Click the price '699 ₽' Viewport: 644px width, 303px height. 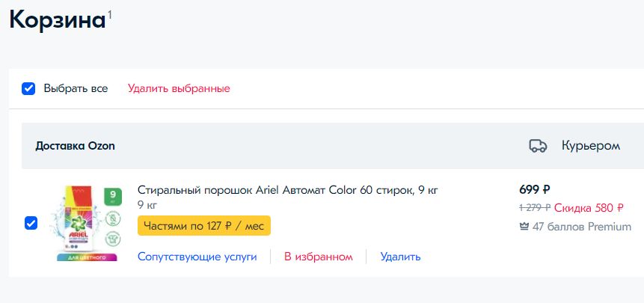pos(535,190)
